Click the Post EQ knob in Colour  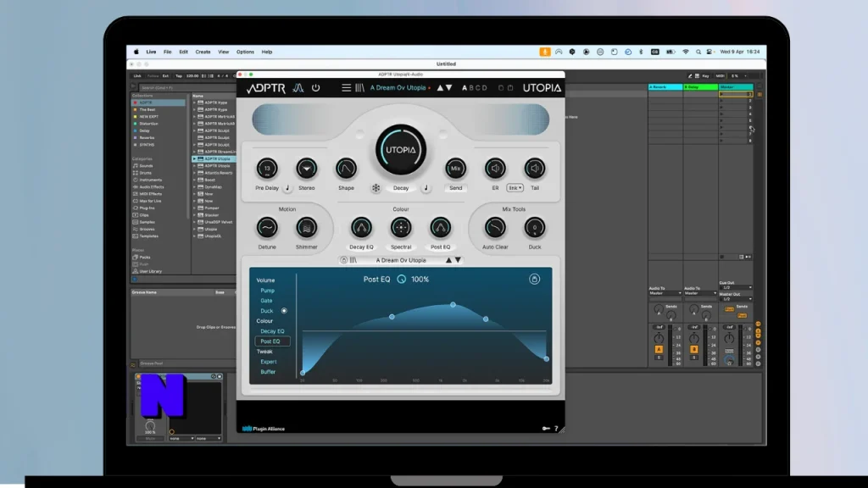440,227
